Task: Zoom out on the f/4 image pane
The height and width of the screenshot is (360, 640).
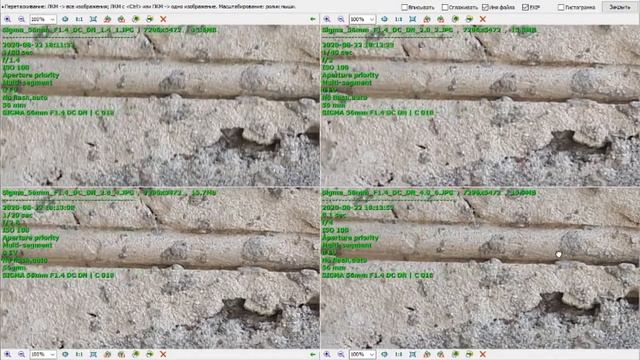Action: 341,354
